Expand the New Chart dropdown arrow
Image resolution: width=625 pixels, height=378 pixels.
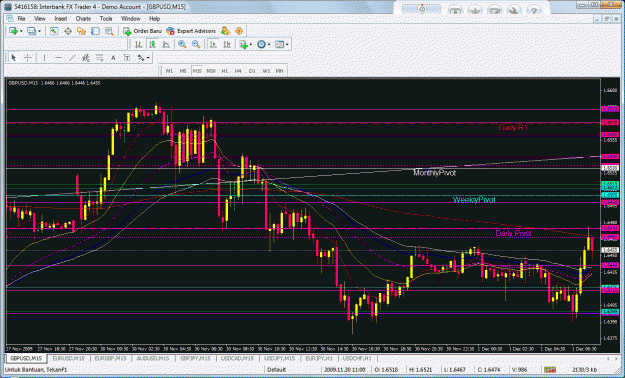point(21,31)
